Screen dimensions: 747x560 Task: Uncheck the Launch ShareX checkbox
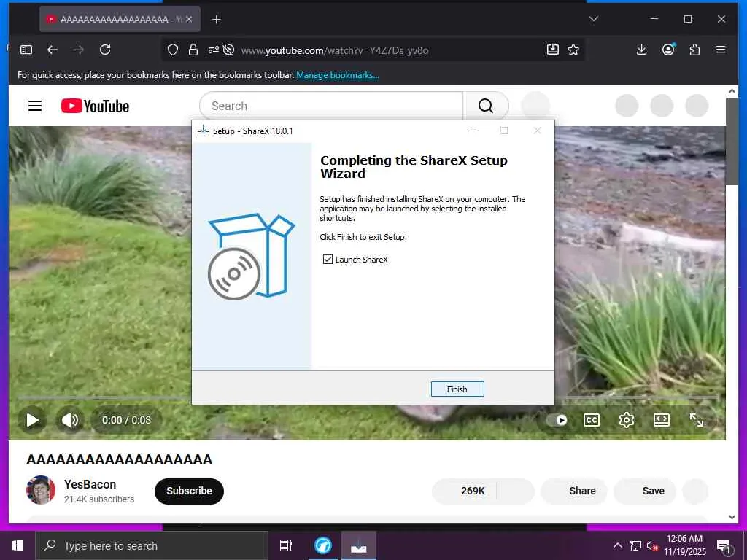[328, 259]
